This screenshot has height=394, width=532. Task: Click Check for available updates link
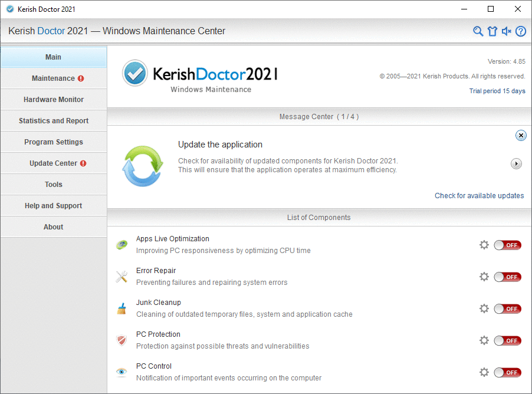pyautogui.click(x=479, y=195)
